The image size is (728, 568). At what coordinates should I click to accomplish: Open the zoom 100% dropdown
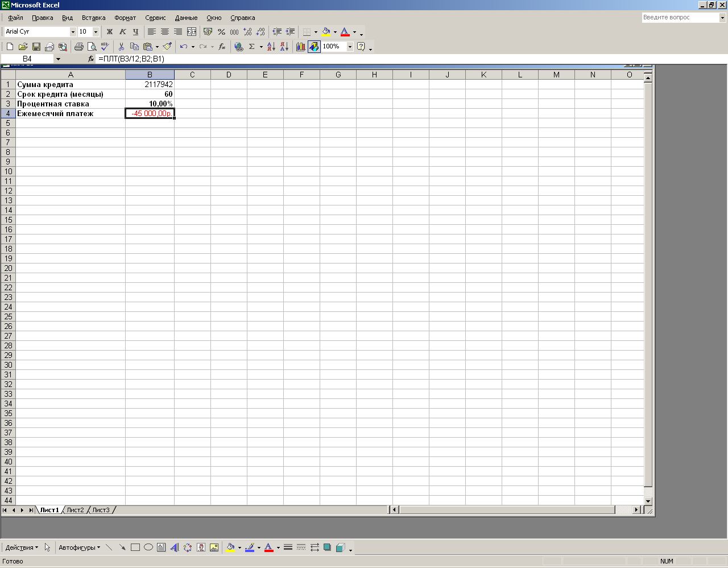coord(350,47)
